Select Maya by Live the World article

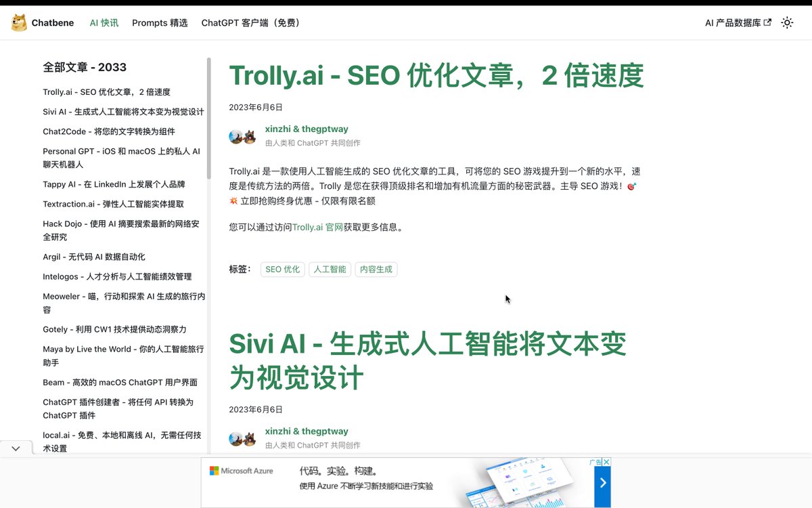[123, 356]
